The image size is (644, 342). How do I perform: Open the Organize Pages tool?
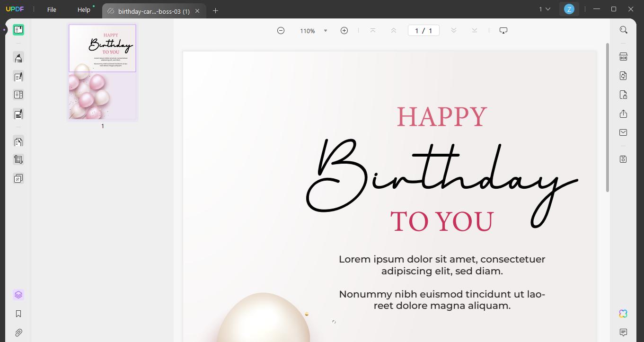click(x=18, y=95)
